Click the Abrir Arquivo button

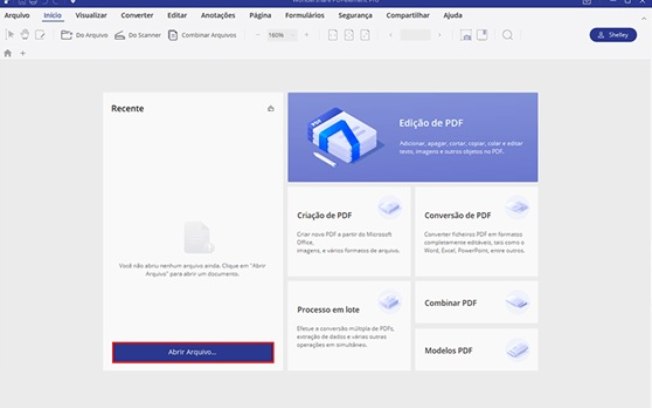[192, 353]
